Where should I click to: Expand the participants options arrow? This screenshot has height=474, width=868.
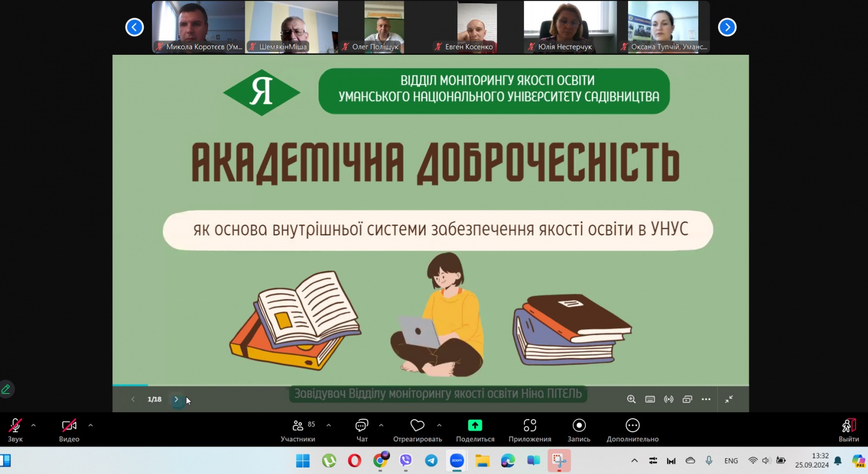(329, 425)
